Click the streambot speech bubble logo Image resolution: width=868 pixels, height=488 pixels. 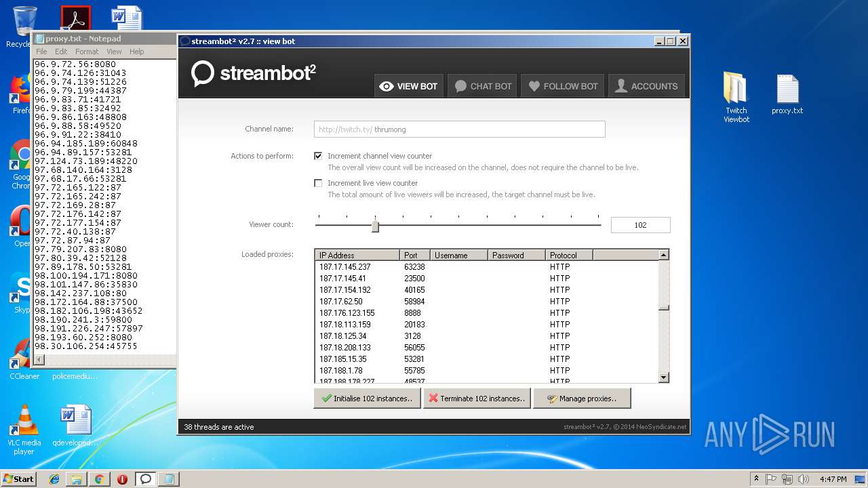(x=202, y=73)
